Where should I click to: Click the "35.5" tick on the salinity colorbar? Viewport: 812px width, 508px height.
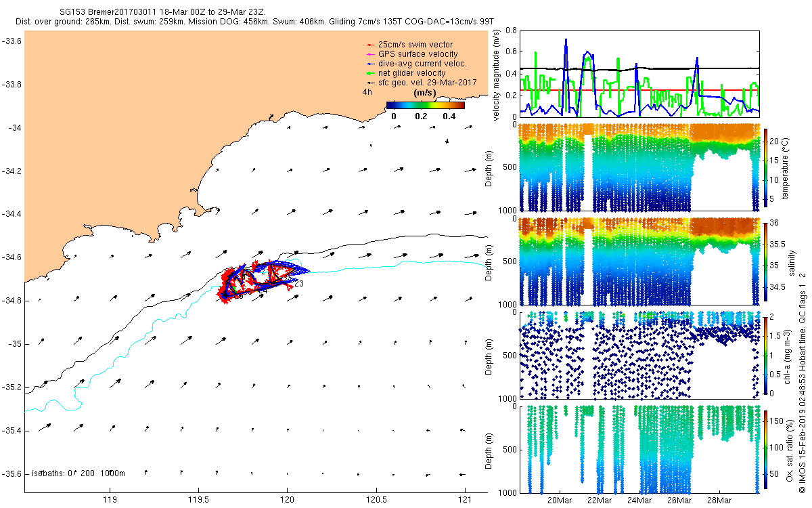[x=778, y=244]
